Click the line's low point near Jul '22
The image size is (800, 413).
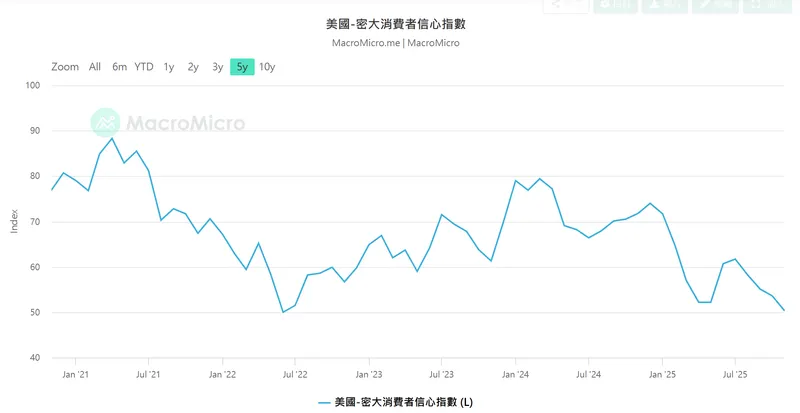[283, 312]
